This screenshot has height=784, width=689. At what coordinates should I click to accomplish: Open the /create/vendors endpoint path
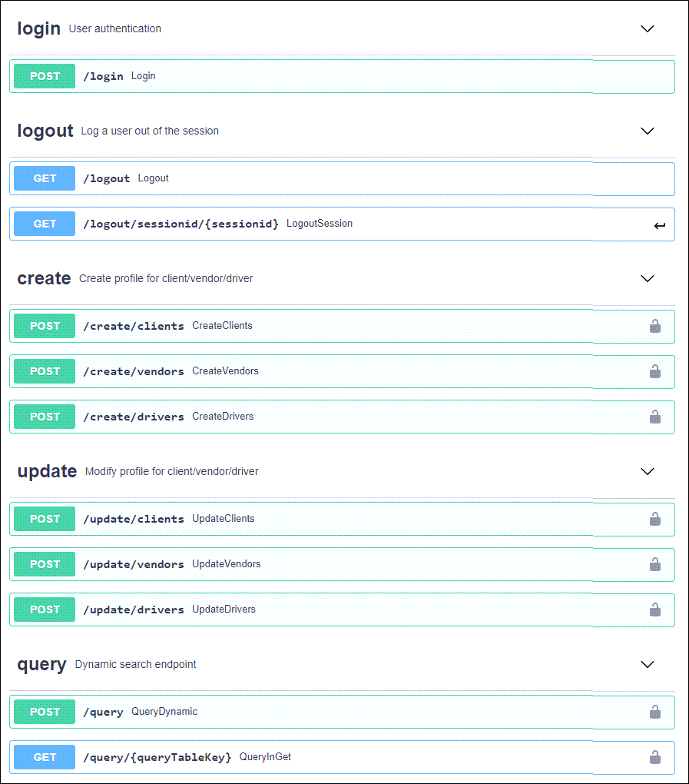pos(134,371)
